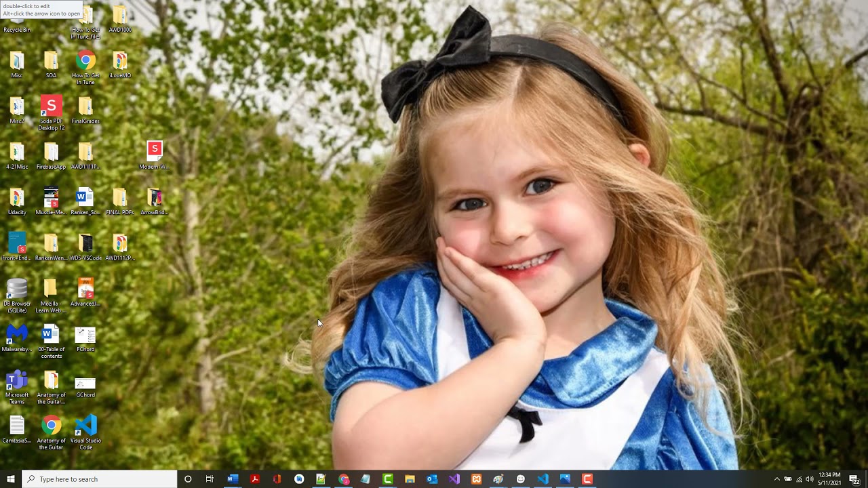Open Adobe Acrobat from the taskbar
Screen dimensions: 868x488
click(x=254, y=479)
